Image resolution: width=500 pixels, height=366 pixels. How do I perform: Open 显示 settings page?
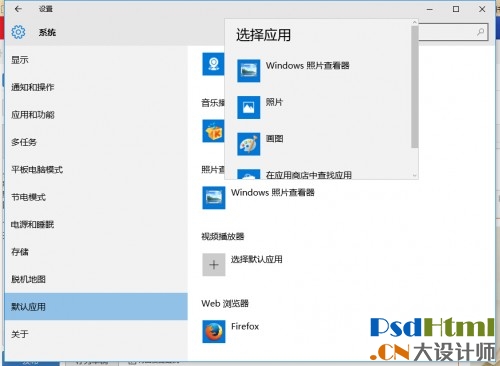(x=96, y=60)
